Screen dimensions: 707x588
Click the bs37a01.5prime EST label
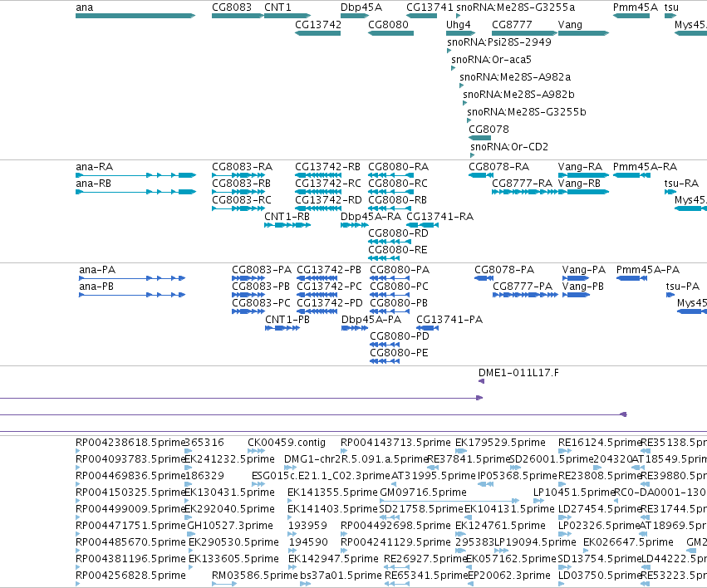pyautogui.click(x=341, y=576)
